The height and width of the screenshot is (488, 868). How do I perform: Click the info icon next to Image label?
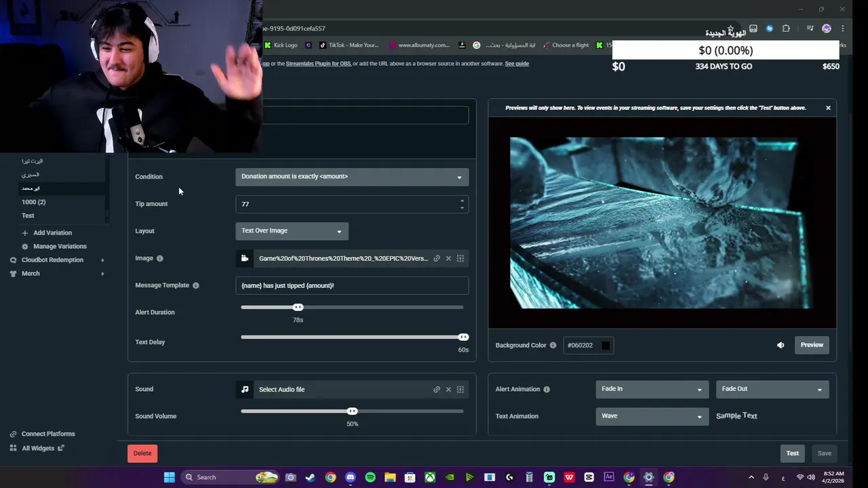pyautogui.click(x=160, y=258)
